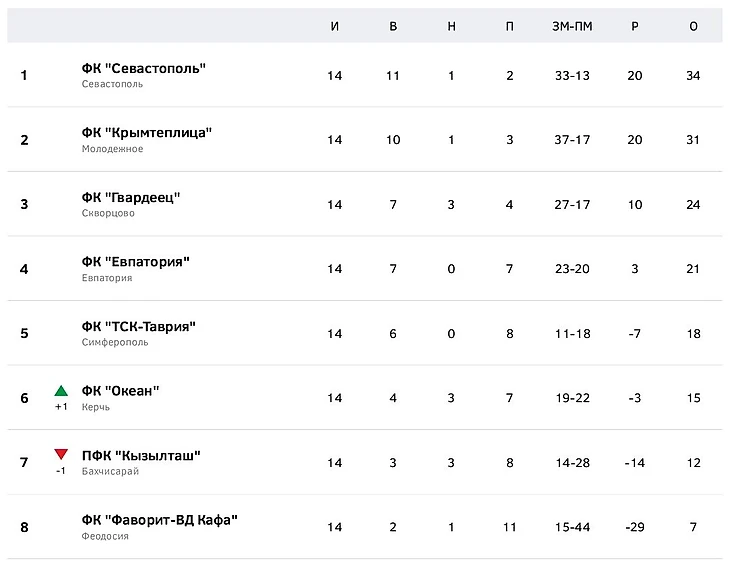
Task: Open the ФК "Крымтеплица" team link
Action: click(x=147, y=133)
